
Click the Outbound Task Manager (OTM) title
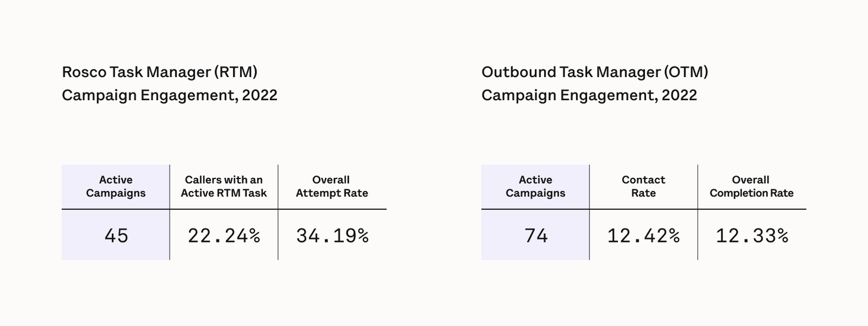point(595,72)
